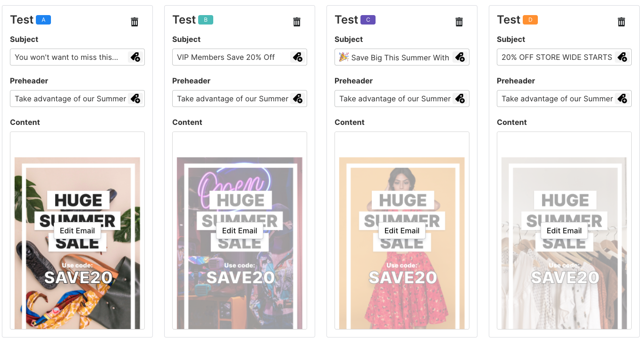Screen dimensions: 644x346
Task: Insert tag icon in Test C preheader
Action: [460, 99]
